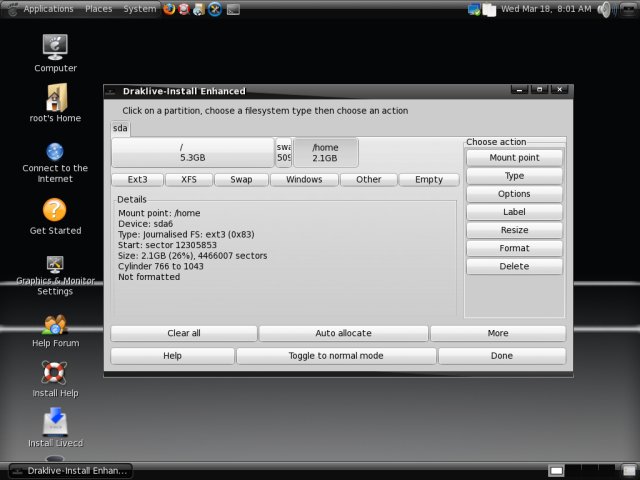Click Auto allocate button
This screenshot has height=480, width=640.
point(343,333)
